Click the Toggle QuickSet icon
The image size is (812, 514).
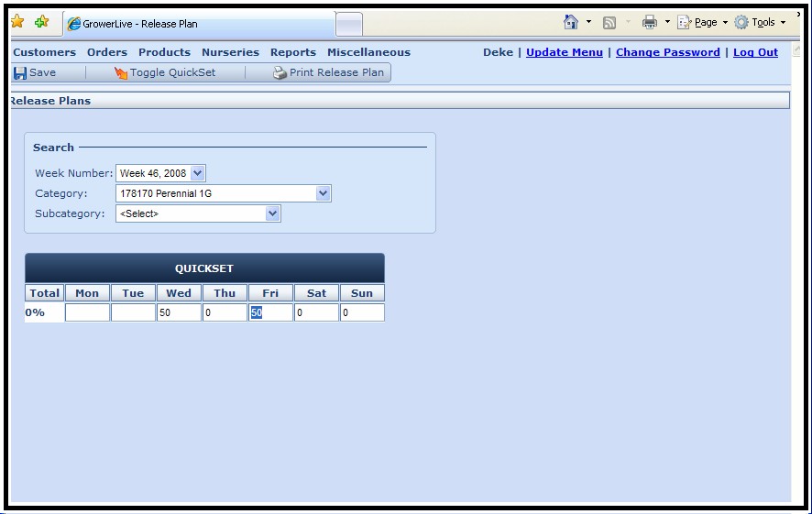(121, 73)
